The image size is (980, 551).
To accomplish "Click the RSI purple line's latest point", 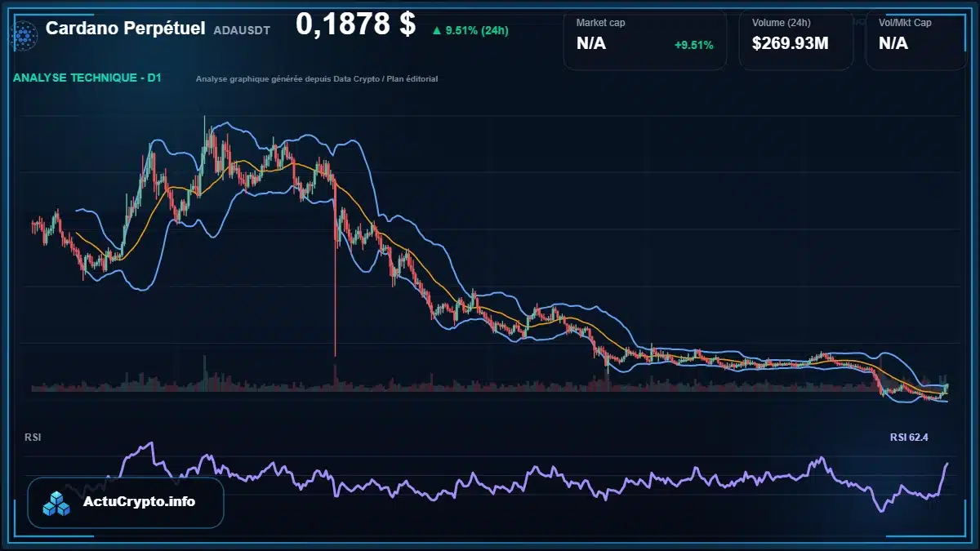I will pos(947,464).
